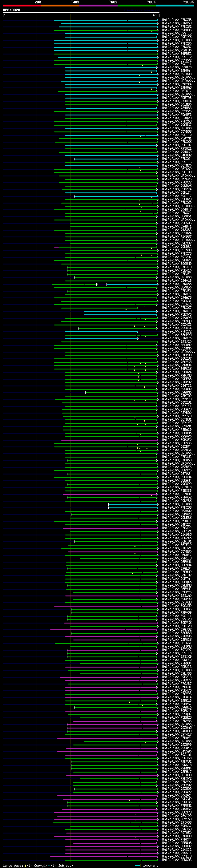Click the red 20% identity legend segment
Viewport: 197px width, 868px height.
point(22,6)
